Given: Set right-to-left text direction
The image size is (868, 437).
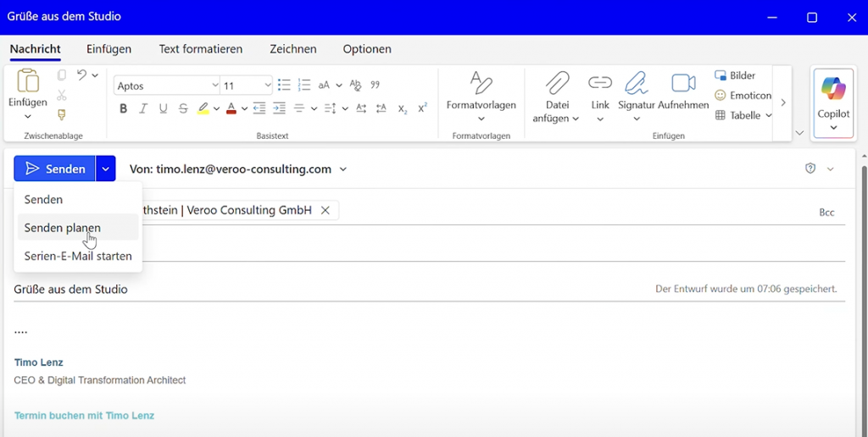Looking at the screenshot, I should [381, 108].
